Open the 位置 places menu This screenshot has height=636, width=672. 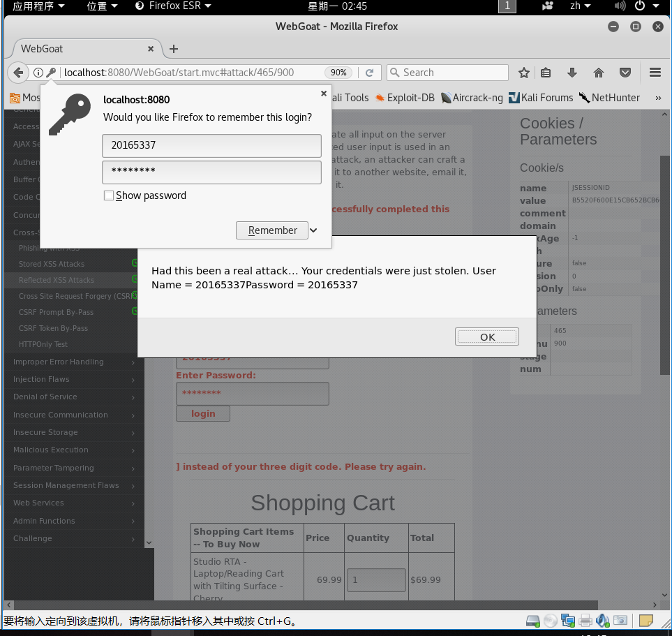pyautogui.click(x=102, y=6)
